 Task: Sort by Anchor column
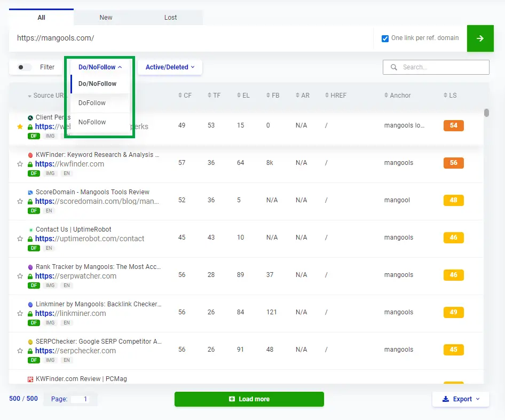click(x=397, y=96)
